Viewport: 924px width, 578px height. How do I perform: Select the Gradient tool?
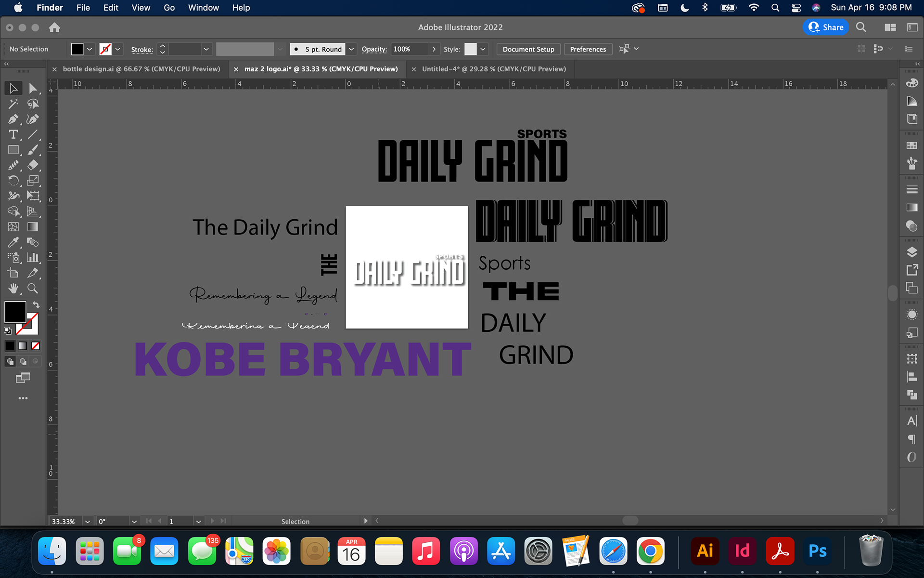(x=33, y=227)
